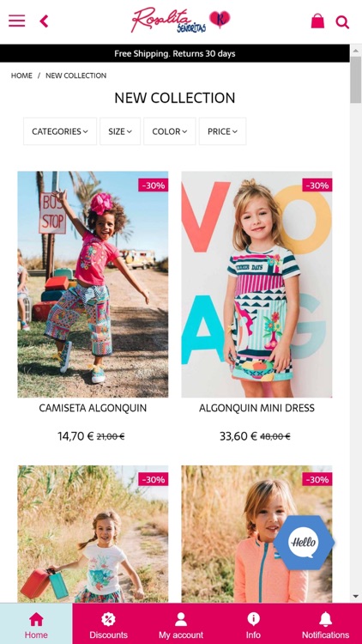Open the Discounts tab in bottom bar
Viewport: 362px width, 644px height.
109,623
